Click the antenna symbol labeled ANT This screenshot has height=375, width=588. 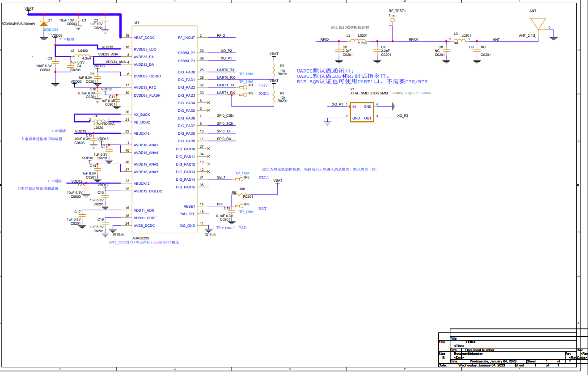[537, 24]
